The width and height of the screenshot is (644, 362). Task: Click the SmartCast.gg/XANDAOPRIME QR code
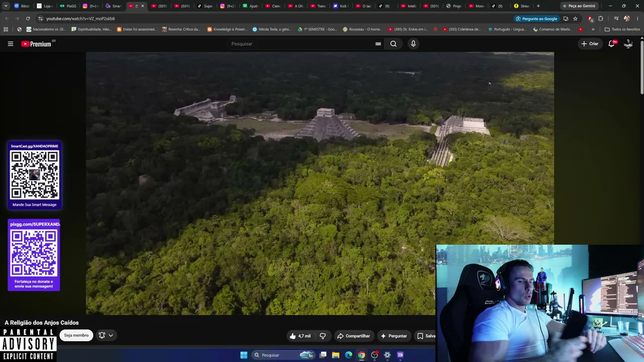coord(35,175)
